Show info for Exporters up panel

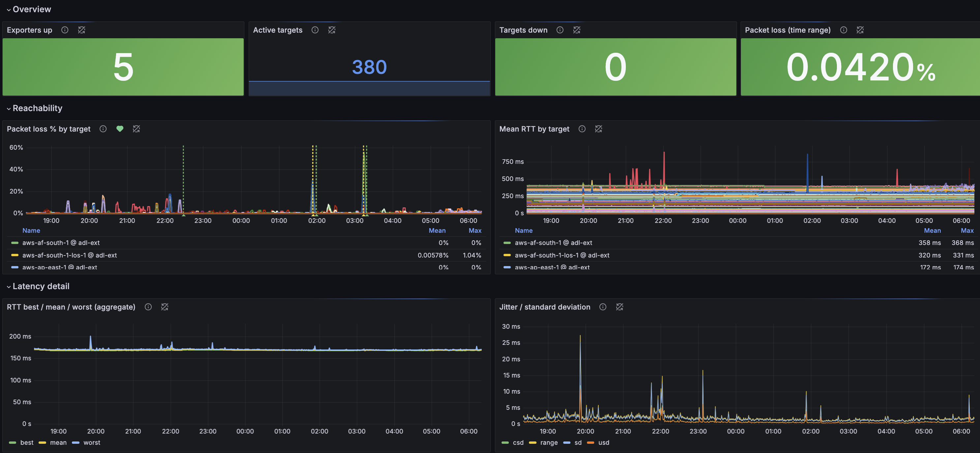[x=65, y=30]
